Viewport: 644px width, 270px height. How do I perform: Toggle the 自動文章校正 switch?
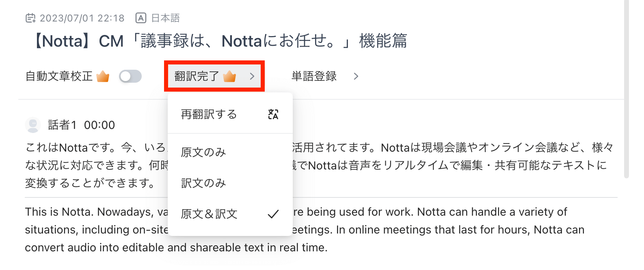point(130,76)
